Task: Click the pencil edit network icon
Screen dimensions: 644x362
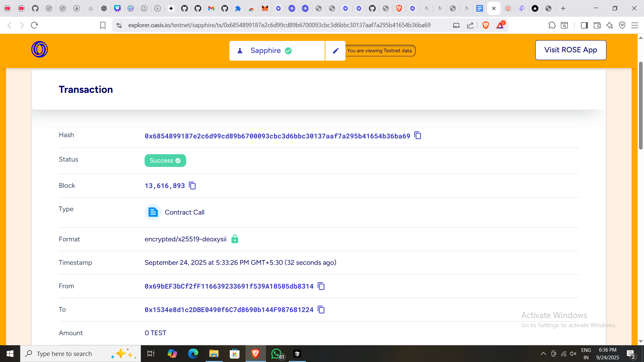Action: 335,51
